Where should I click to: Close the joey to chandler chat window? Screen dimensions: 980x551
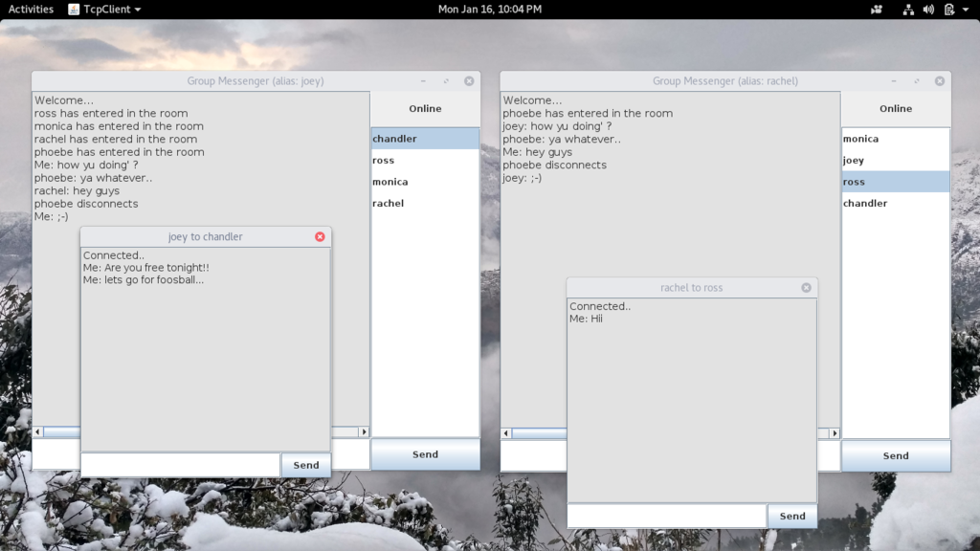click(x=320, y=237)
